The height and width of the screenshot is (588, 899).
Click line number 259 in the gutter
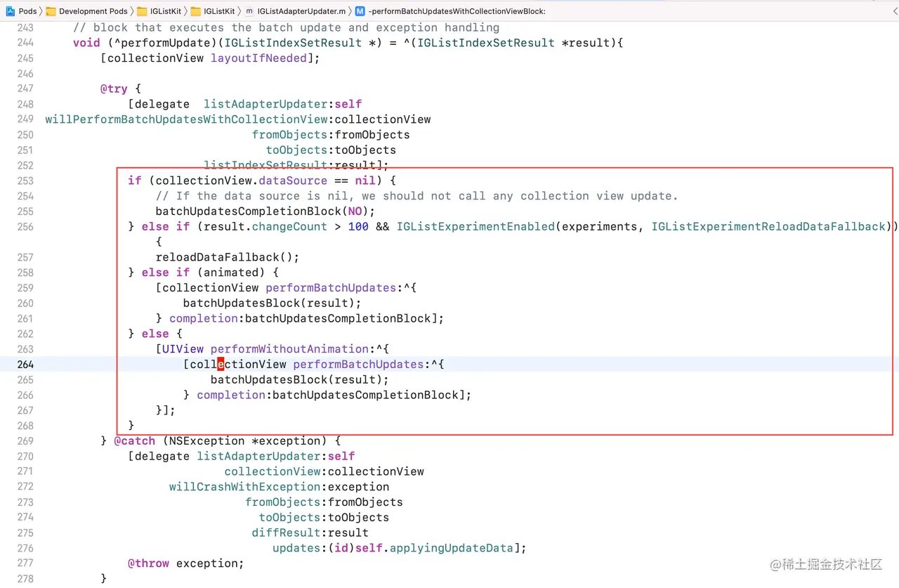[x=25, y=287]
